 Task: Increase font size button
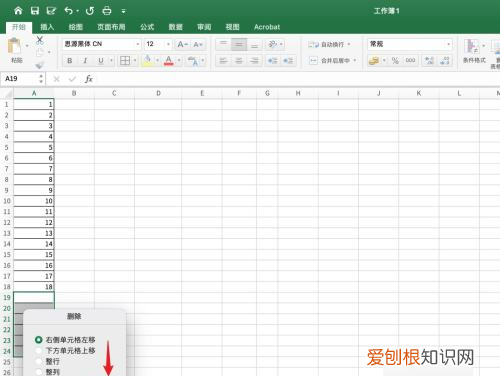182,44
